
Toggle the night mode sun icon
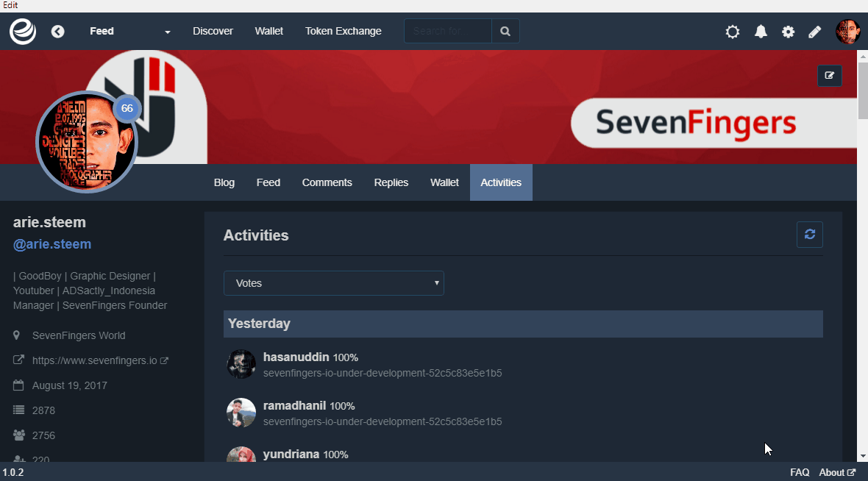[x=733, y=32]
